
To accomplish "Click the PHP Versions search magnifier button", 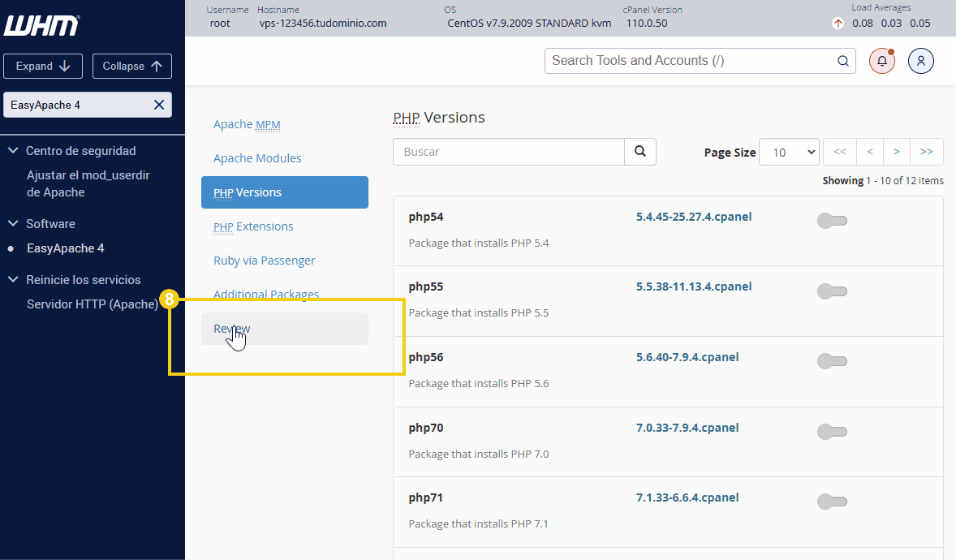I will (x=640, y=151).
